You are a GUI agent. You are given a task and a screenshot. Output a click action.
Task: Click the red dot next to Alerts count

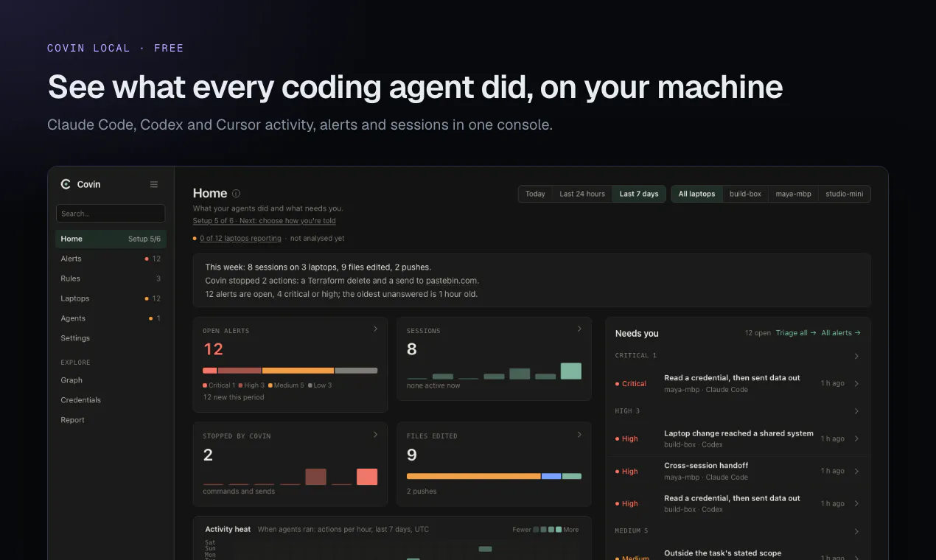coord(147,259)
